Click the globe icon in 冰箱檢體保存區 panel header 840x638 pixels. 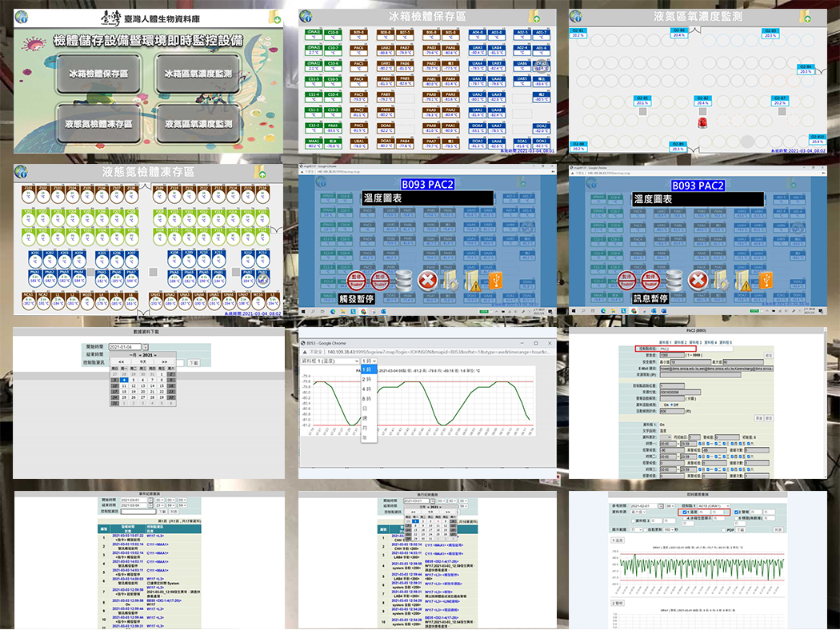[306, 17]
